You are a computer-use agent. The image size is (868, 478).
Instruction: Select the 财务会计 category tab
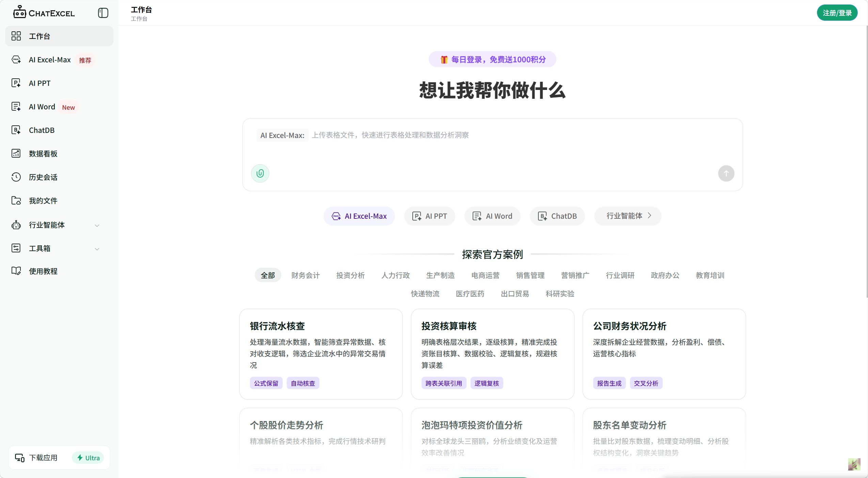(305, 275)
